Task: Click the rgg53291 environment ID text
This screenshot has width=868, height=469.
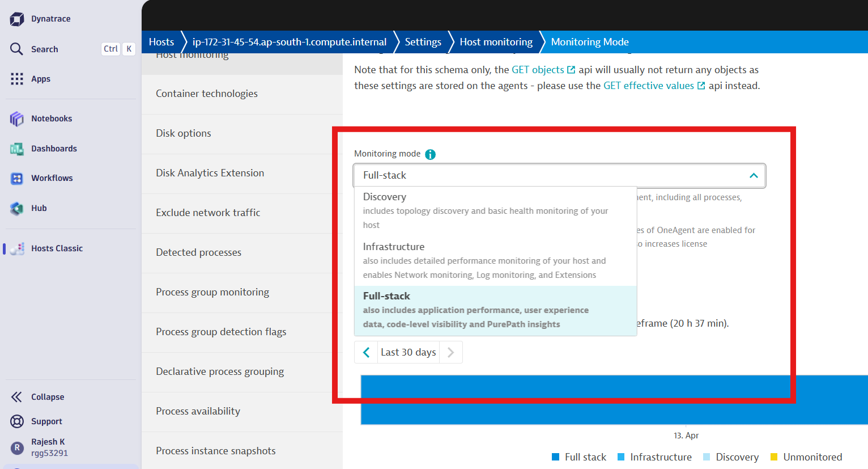Action: coord(49,453)
